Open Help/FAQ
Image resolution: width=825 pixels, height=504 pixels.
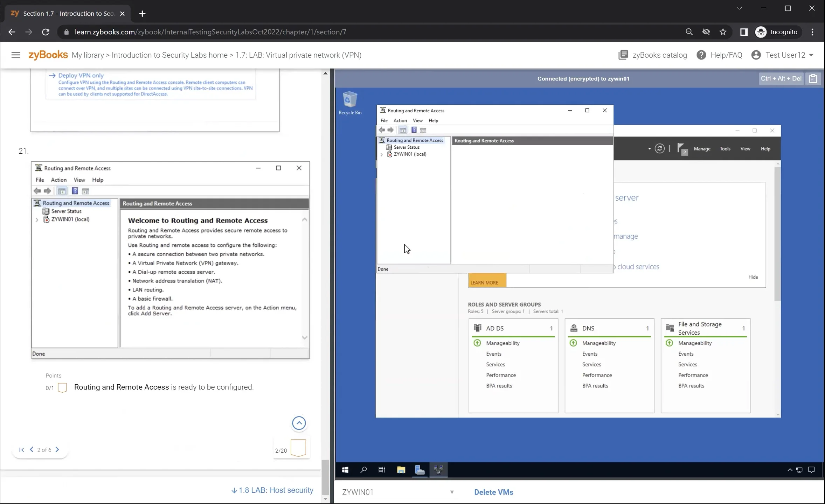(719, 55)
